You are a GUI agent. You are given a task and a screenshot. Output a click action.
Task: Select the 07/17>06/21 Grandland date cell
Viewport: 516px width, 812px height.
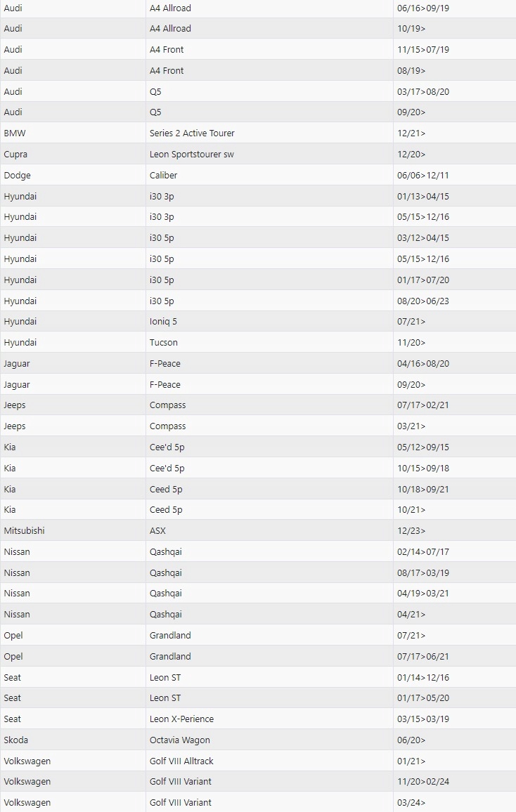423,657
